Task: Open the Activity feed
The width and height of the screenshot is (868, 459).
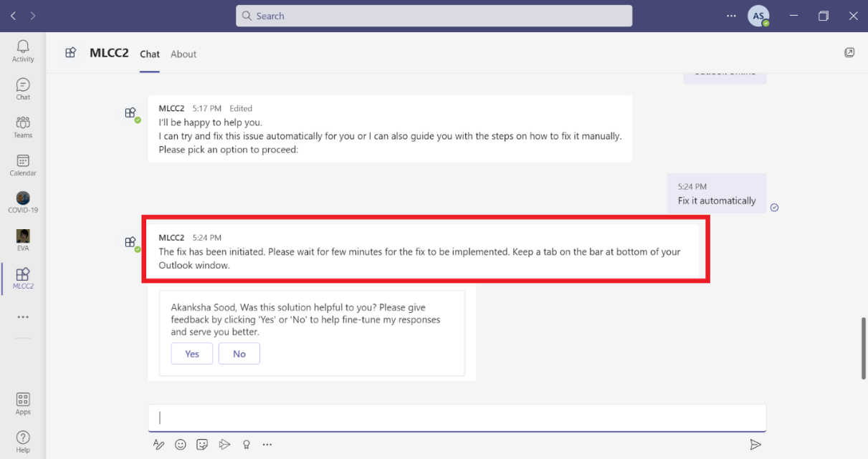Action: point(22,50)
